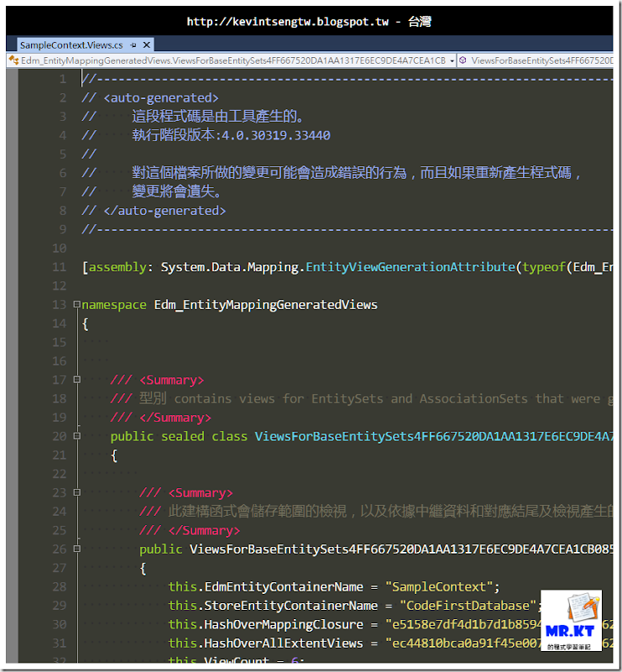Click the "SampleContext" string on line 28
The height and width of the screenshot is (672, 622).
(x=439, y=586)
